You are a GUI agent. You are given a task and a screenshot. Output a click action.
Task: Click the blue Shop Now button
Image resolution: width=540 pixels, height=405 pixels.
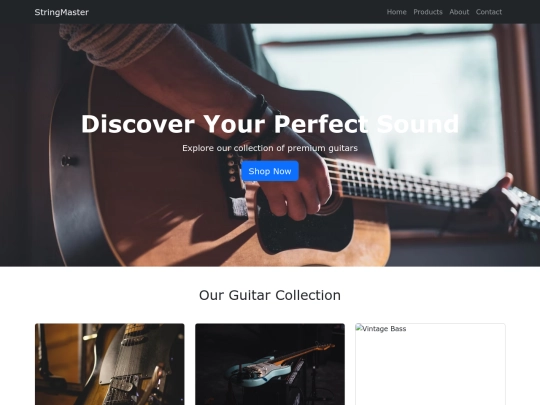click(270, 171)
